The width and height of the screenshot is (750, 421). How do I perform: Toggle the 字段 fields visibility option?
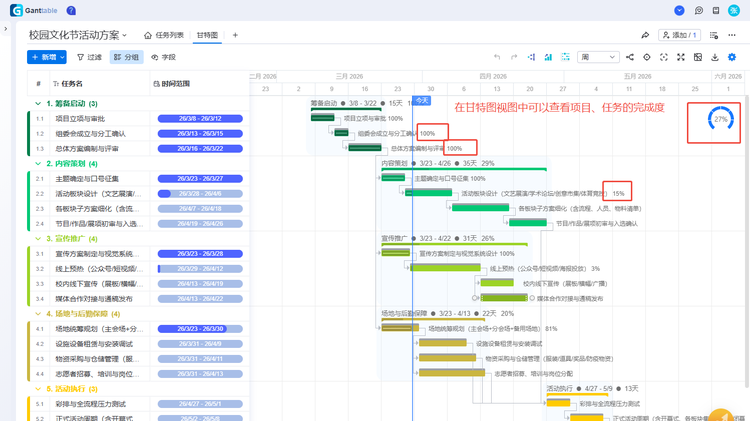[162, 58]
